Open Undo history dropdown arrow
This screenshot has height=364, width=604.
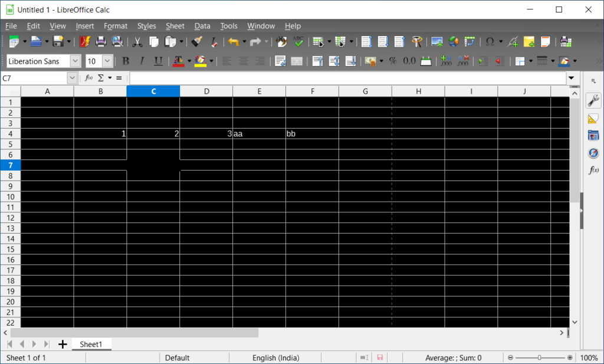tap(244, 42)
